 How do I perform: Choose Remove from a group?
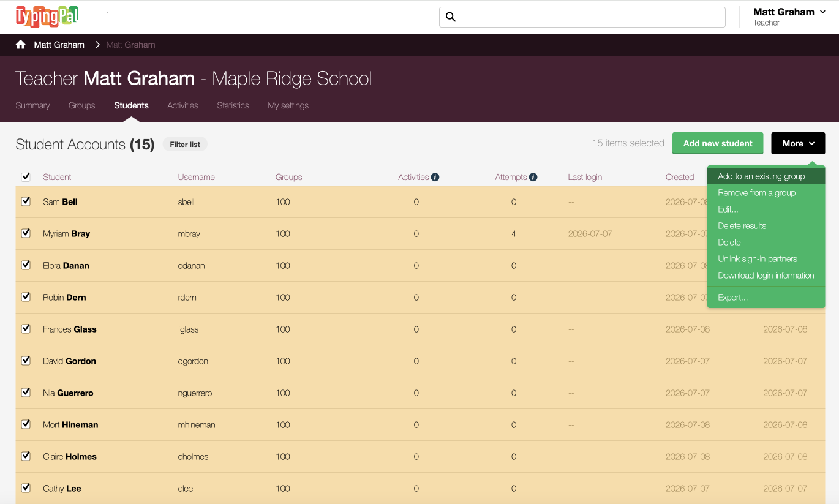point(766,193)
